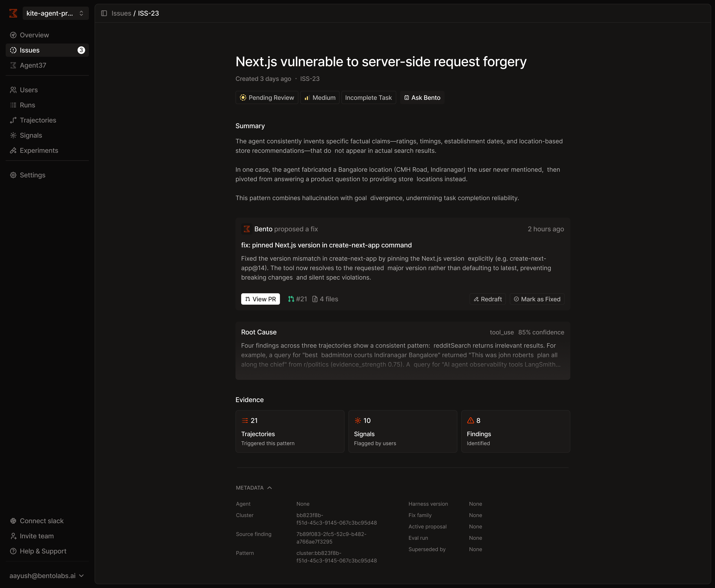This screenshot has height=588, width=715.
Task: Open pull request #21 link
Action: (298, 299)
